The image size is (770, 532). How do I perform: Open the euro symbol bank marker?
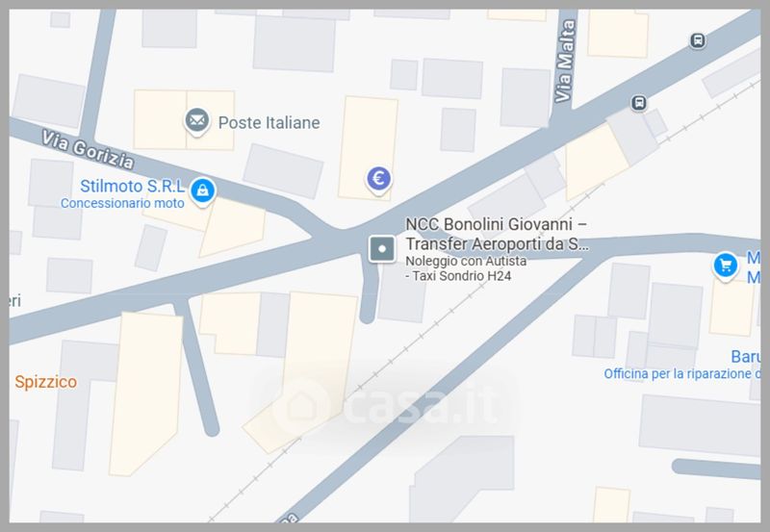pyautogui.click(x=378, y=179)
